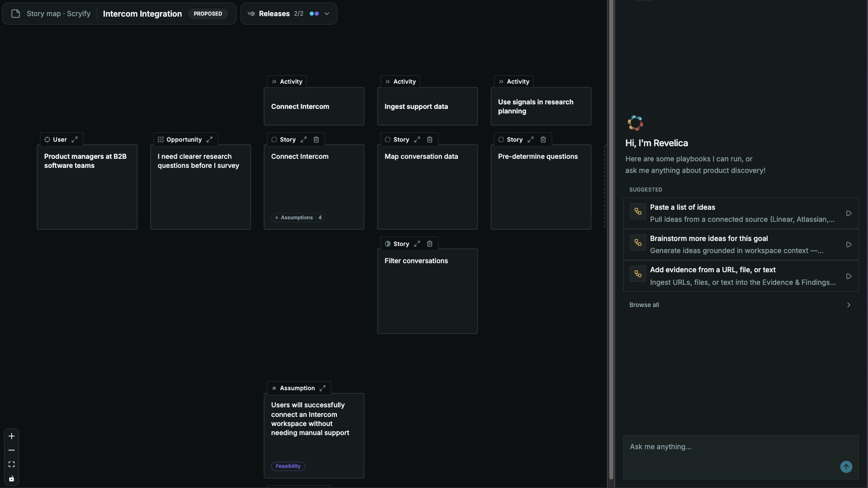Image resolution: width=868 pixels, height=488 pixels.
Task: Delete the Filter conversations story
Action: click(x=430, y=244)
